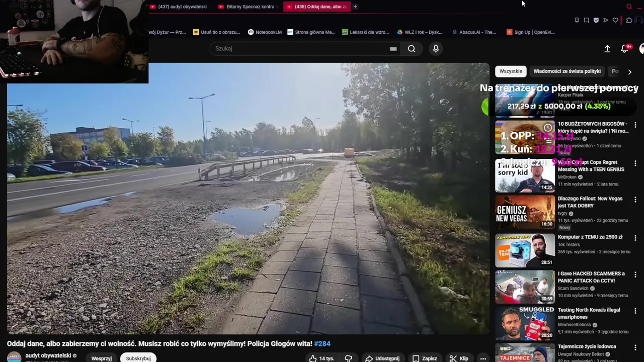Like the video showing 14 tys.

click(321, 358)
